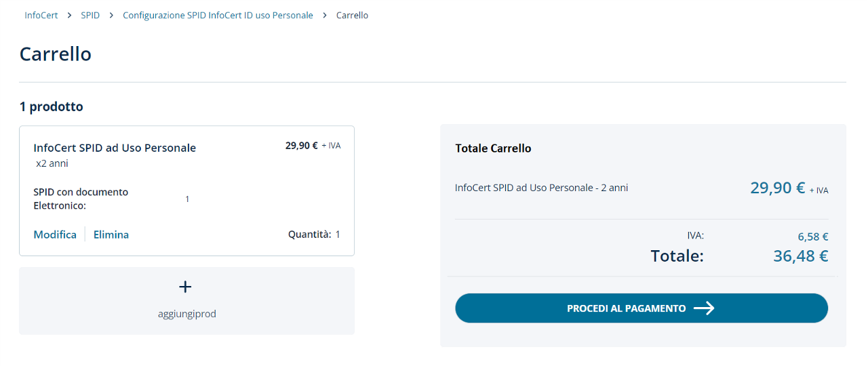This screenshot has width=868, height=366.
Task: Go to the SPID breadcrumb link
Action: [x=90, y=15]
